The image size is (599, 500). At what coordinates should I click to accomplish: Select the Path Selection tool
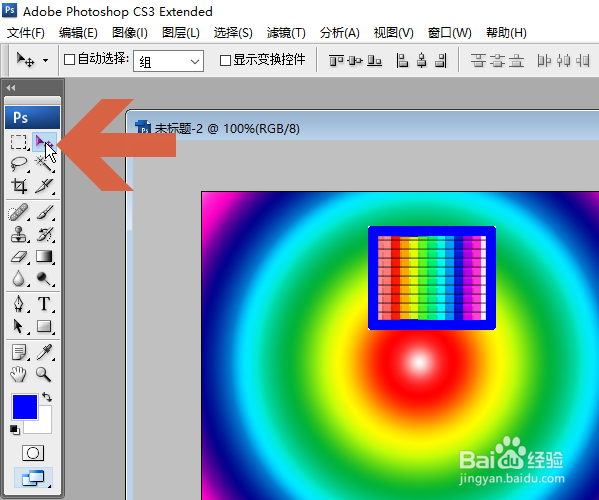point(19,327)
